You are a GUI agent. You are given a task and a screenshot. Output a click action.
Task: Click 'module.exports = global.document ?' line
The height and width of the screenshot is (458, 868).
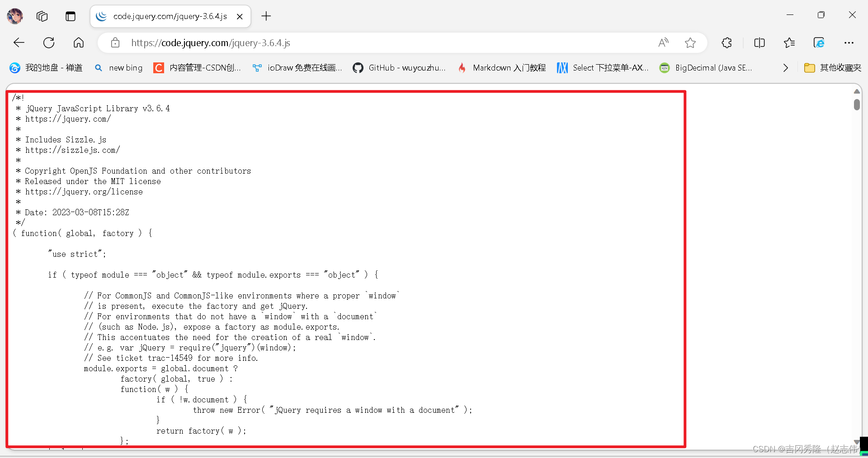click(x=160, y=368)
